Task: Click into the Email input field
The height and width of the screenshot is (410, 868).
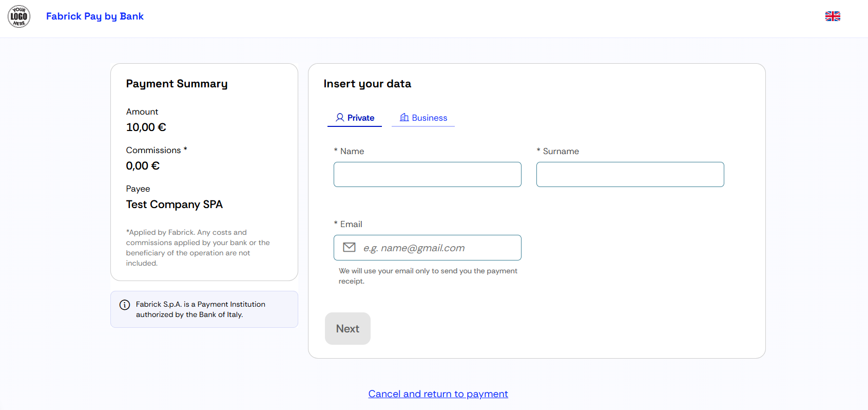Action: [428, 248]
